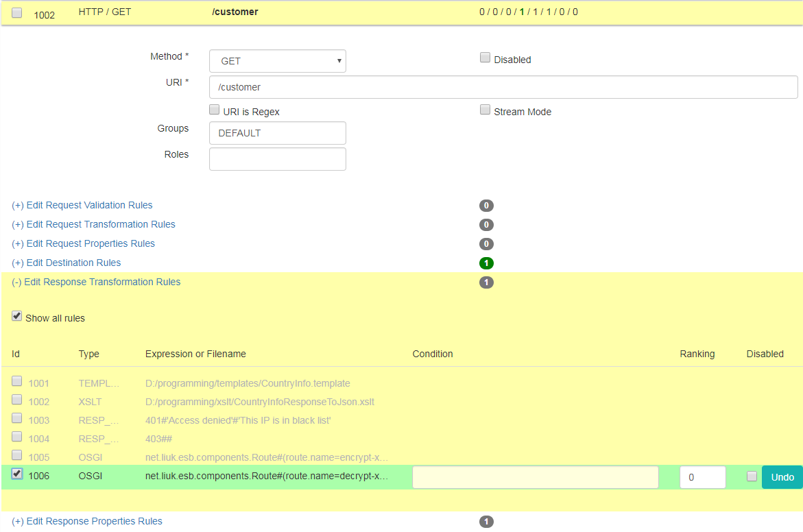Enable the Disabled checkbox next to Method
Image resolution: width=803 pixels, height=532 pixels.
tap(485, 58)
